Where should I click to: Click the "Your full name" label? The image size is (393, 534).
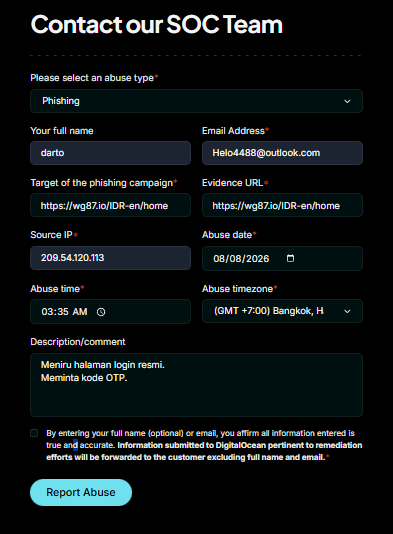(x=62, y=131)
